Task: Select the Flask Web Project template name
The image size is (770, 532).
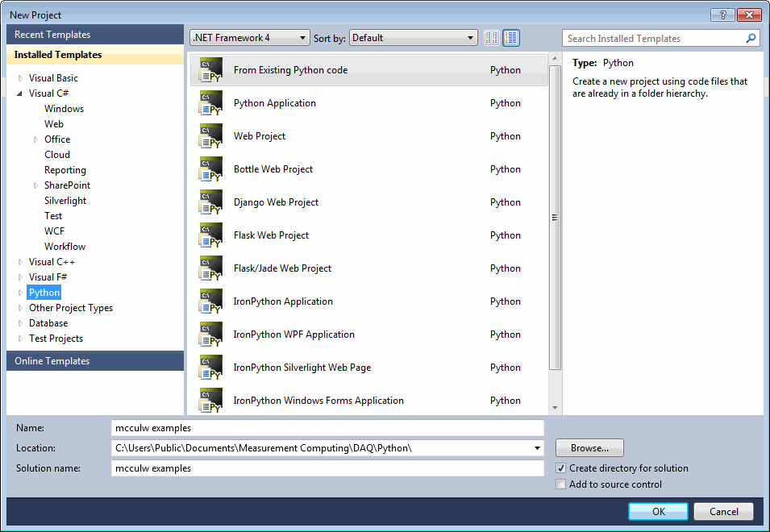Action: 271,235
